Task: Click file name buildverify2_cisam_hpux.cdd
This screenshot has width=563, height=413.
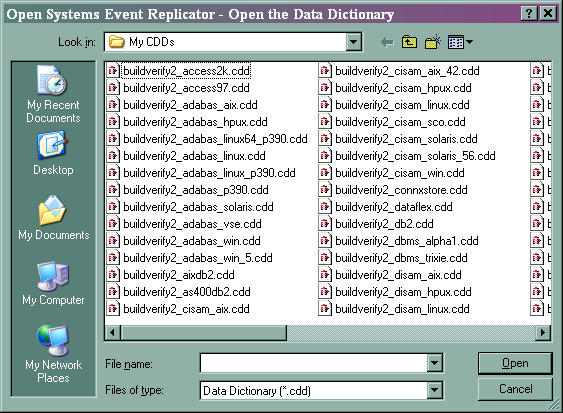Action: [x=403, y=88]
